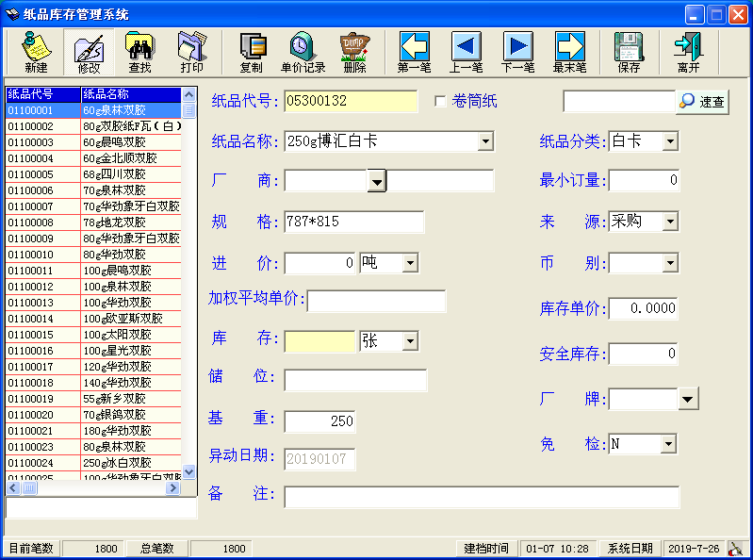753x560 pixels.
Task: Click the 厂商 name text field
Action: tap(440, 181)
